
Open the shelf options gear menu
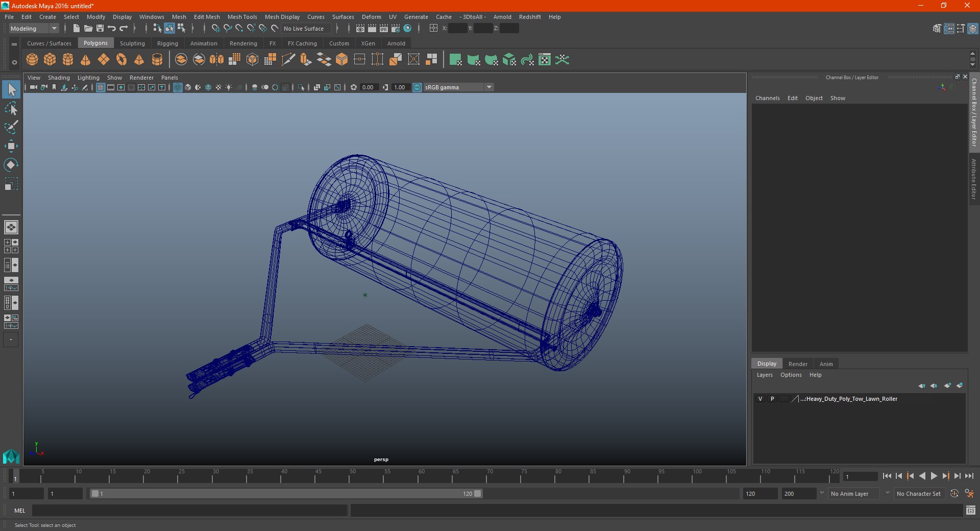[14, 62]
